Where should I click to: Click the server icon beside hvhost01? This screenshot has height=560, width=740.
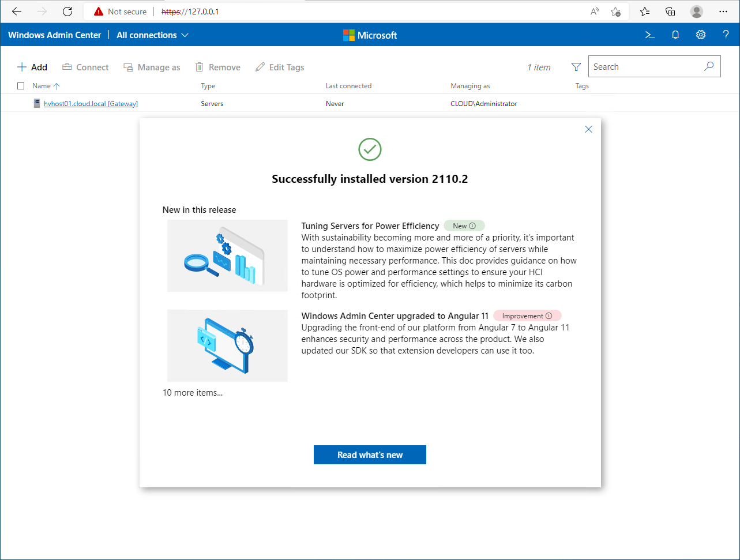tap(37, 104)
